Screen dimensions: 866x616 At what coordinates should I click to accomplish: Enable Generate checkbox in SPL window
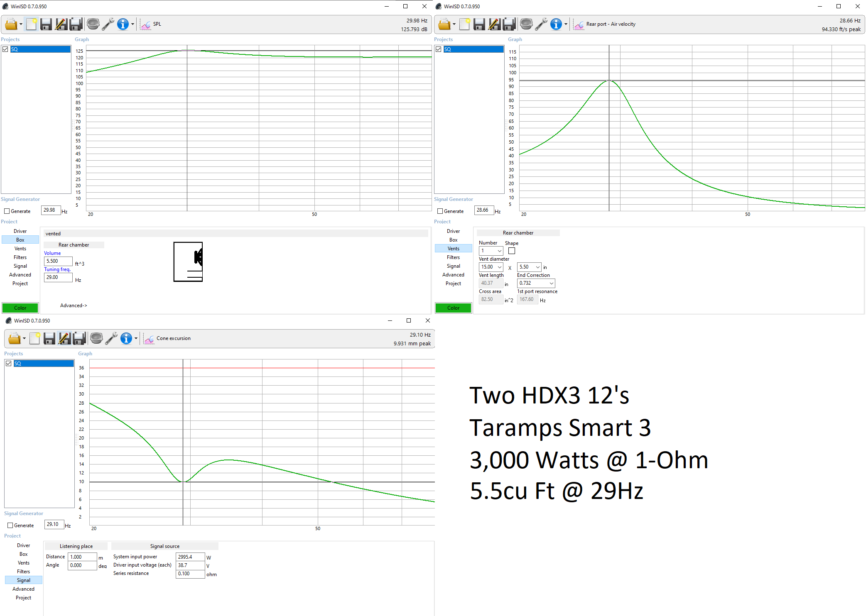coord(7,211)
